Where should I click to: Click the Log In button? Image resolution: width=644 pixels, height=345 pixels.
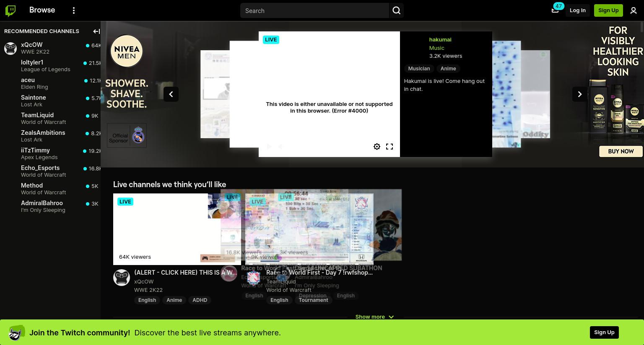578,10
